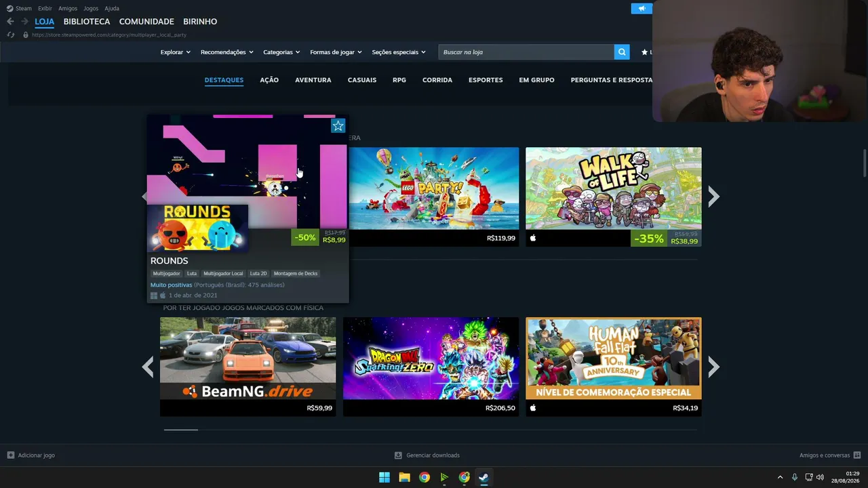Image resolution: width=868 pixels, height=488 pixels.
Task: Click the Multijogador Local tag
Action: click(223, 274)
